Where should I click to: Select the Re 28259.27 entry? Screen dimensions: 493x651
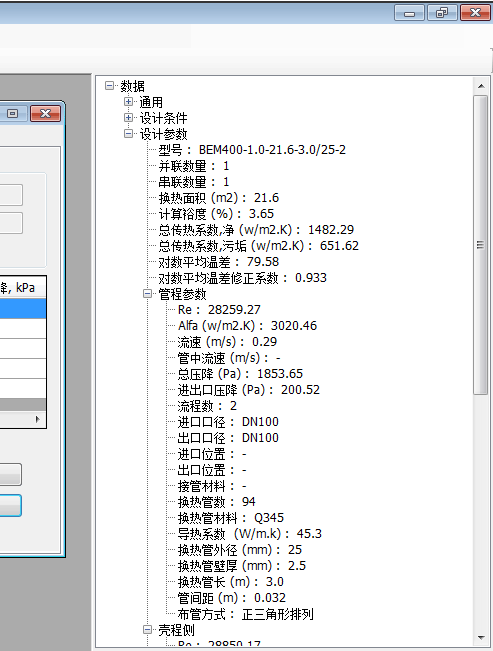click(x=219, y=310)
